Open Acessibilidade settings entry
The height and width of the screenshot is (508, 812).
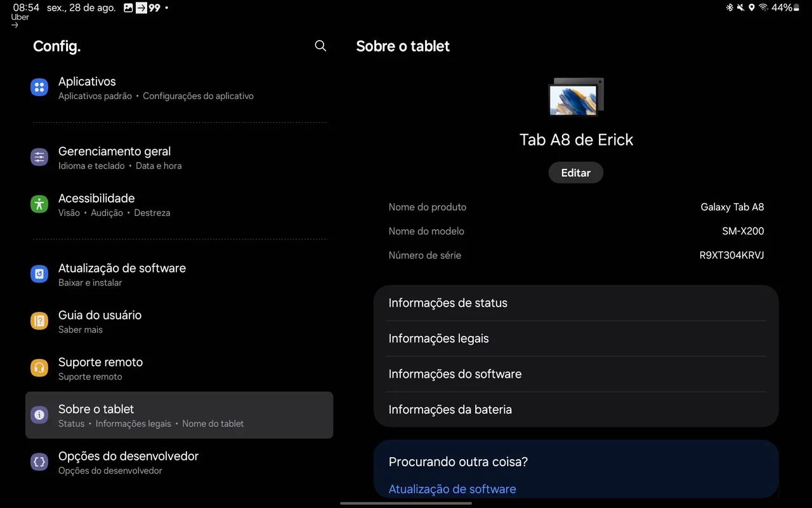(x=179, y=204)
